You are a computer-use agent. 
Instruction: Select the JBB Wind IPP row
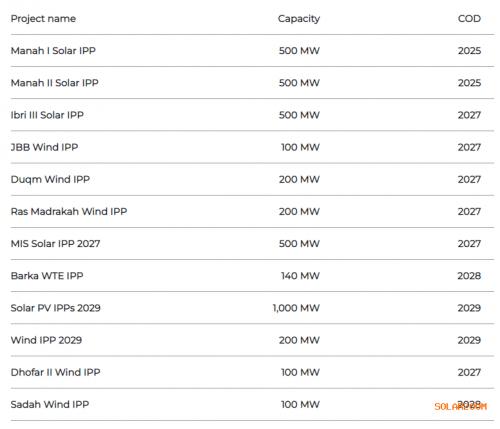click(x=252, y=147)
